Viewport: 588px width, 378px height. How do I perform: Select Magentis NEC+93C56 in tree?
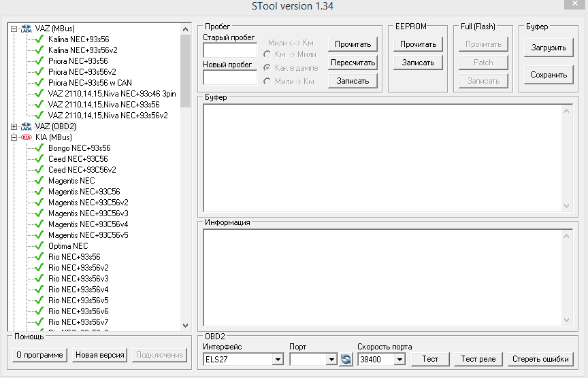coord(84,192)
